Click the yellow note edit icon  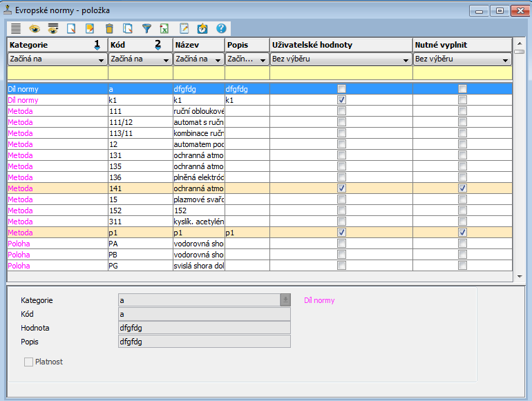(90, 28)
